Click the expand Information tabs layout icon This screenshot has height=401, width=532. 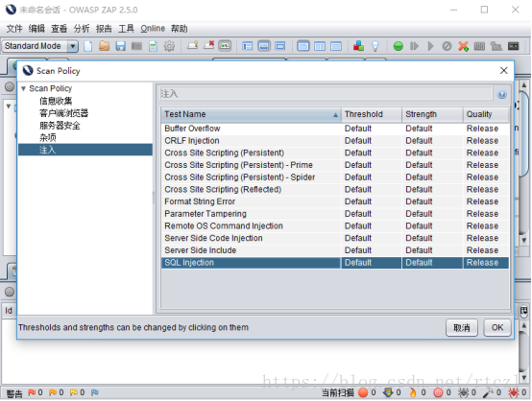(x=264, y=46)
